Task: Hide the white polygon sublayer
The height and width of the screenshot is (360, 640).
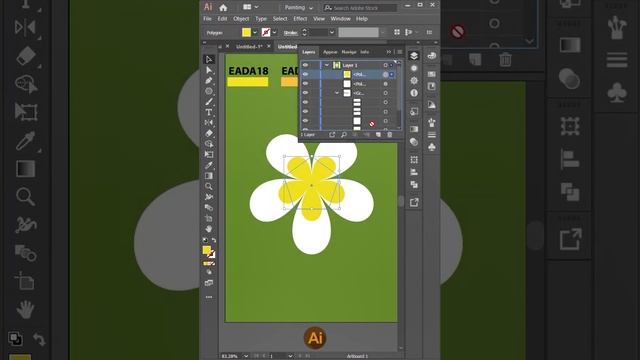Action: 305,84
